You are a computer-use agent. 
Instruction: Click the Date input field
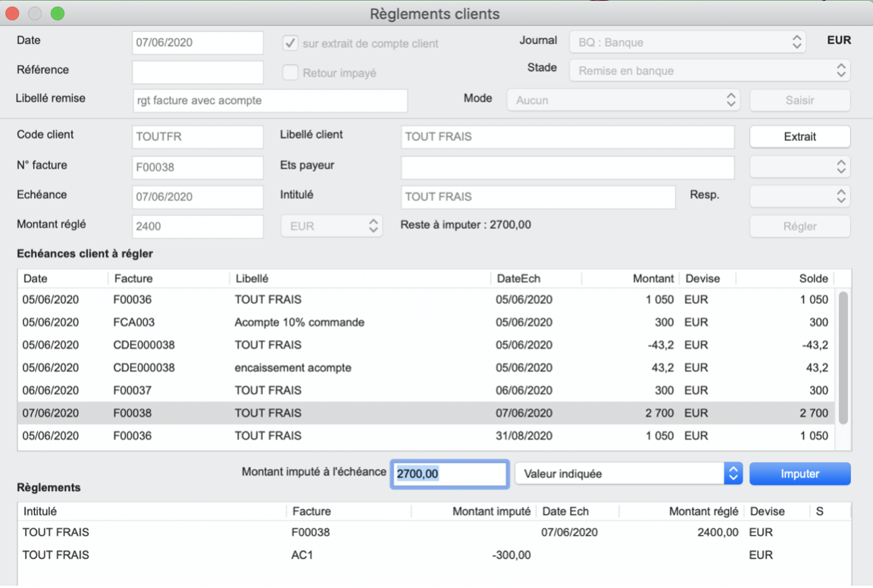[x=198, y=43]
